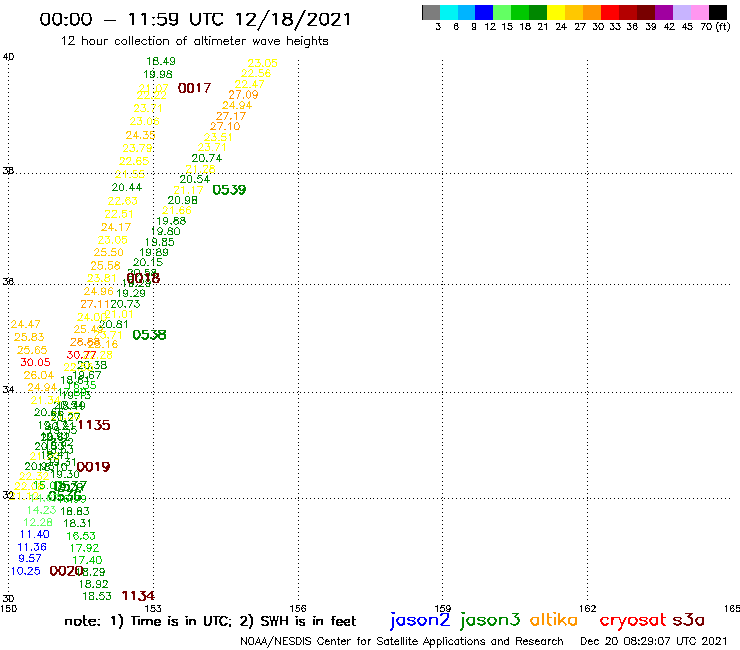This screenshot has width=740, height=650.
Task: Click subtitle '12 hour collection of altimeter wave heights'
Action: [x=194, y=41]
